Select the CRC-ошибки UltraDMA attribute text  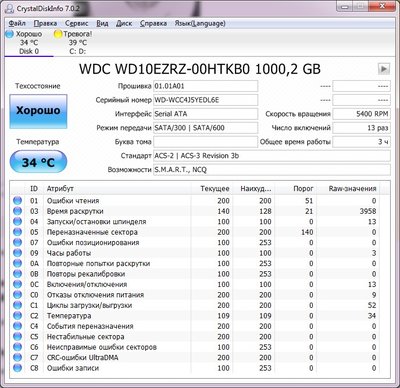pos(82,357)
